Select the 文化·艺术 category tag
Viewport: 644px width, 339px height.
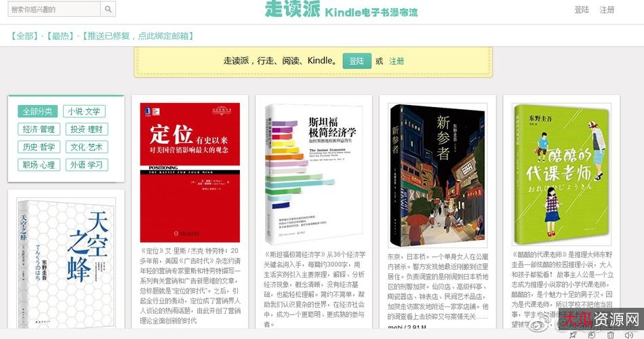pos(87,146)
